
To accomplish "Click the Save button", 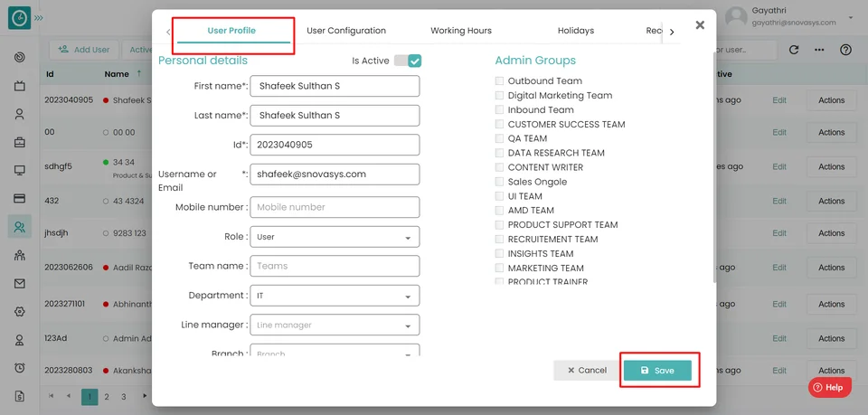I will point(657,371).
